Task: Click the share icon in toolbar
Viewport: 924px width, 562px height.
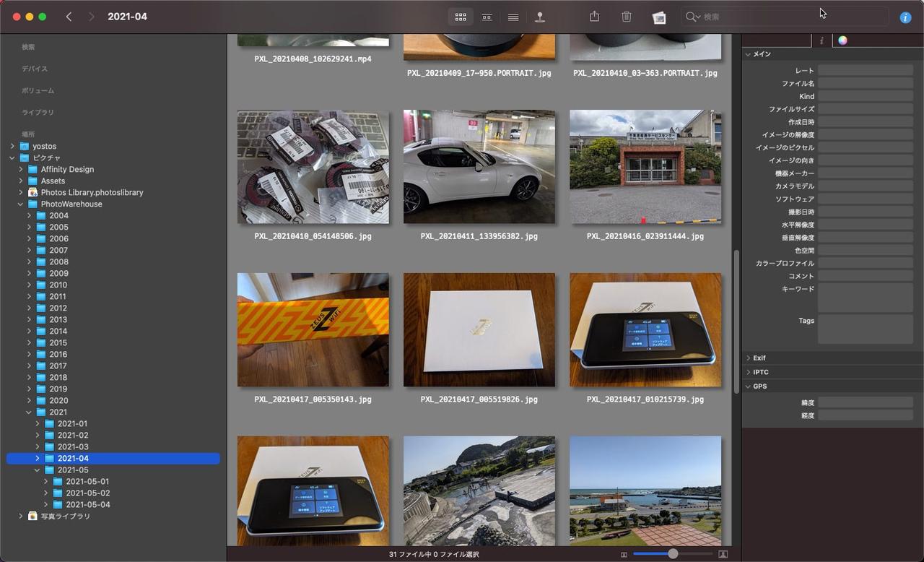Action: [x=594, y=17]
